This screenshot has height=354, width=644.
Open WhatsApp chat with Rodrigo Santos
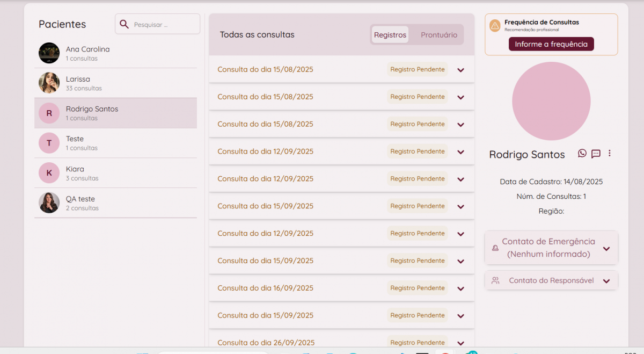click(x=582, y=154)
